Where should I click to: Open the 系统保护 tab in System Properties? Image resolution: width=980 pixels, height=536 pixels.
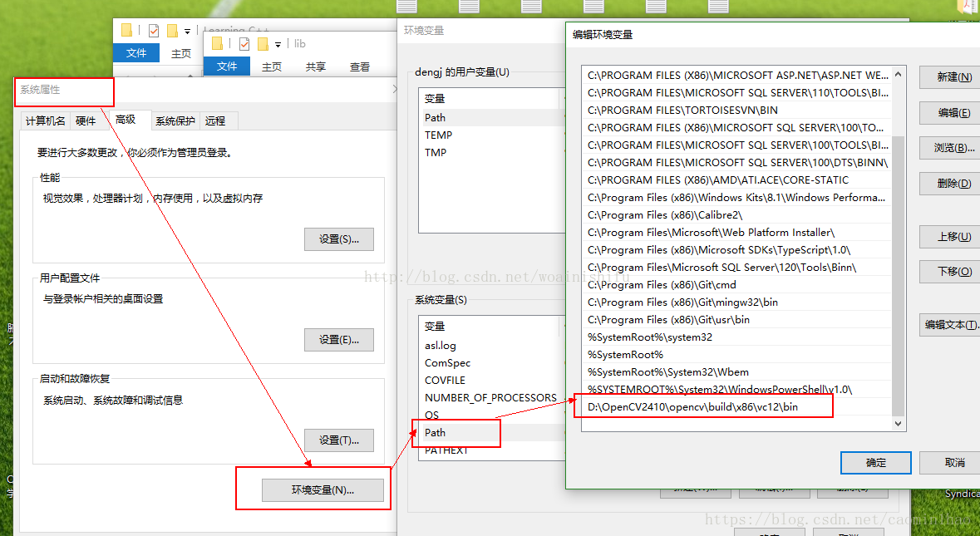click(x=175, y=120)
